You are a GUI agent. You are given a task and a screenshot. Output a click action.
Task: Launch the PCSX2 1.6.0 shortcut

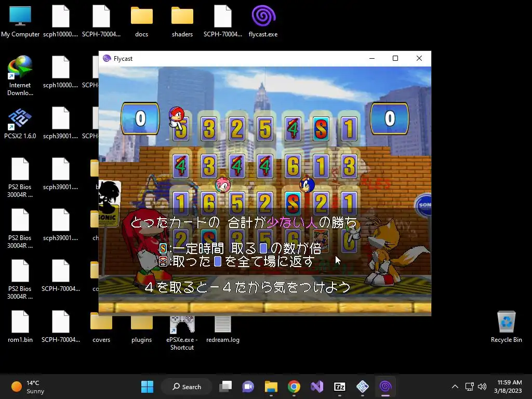coord(20,123)
